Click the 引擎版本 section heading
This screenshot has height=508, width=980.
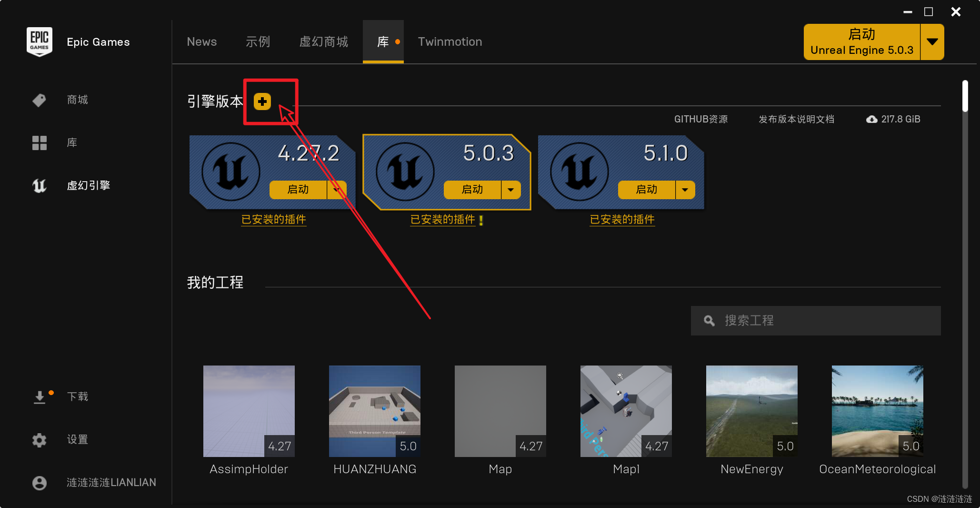[x=215, y=101]
